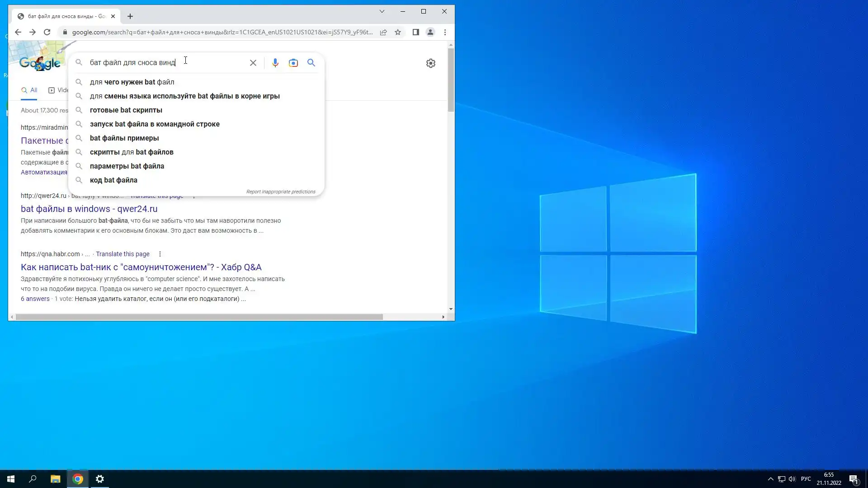Reload the current page
This screenshot has width=868, height=488.
click(x=47, y=32)
